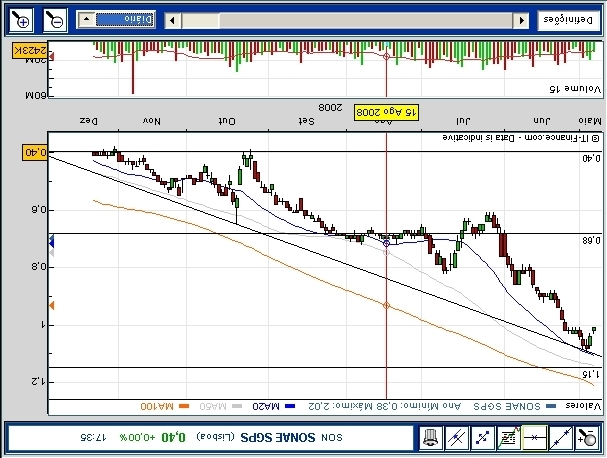607x458 pixels.
Task: Click the 'MA100' legend text
Action: pos(157,406)
